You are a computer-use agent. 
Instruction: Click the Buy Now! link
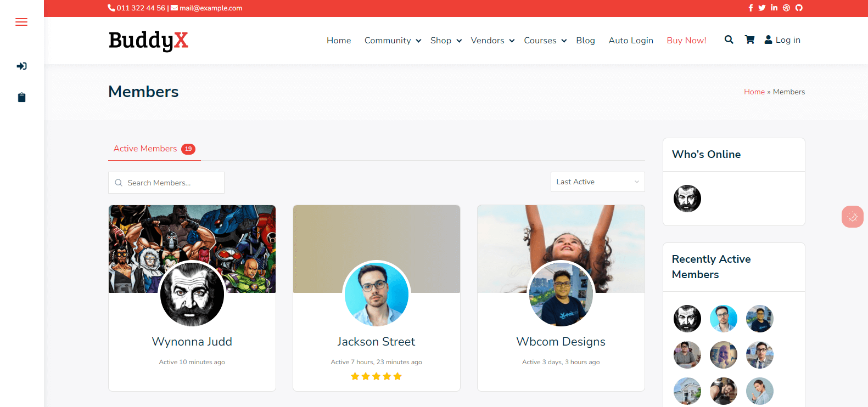pyautogui.click(x=686, y=41)
